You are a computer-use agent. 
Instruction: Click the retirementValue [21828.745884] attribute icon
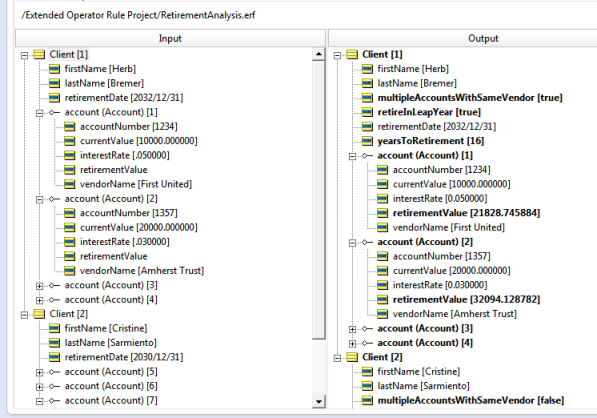click(382, 213)
